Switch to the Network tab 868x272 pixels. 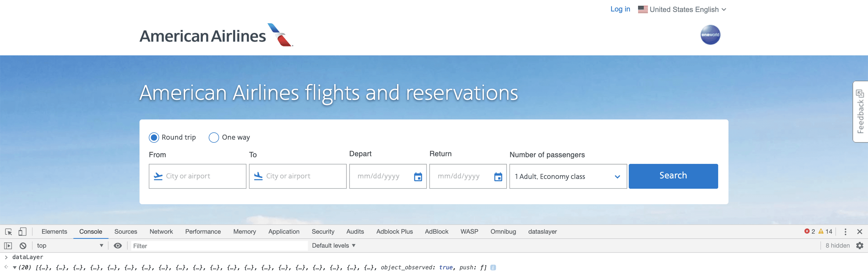click(x=161, y=232)
